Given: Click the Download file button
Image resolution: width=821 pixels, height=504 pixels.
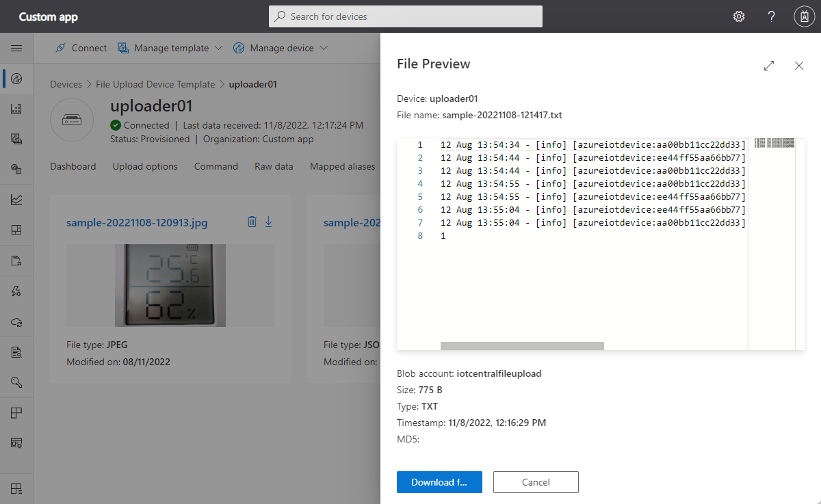Looking at the screenshot, I should coord(439,482).
